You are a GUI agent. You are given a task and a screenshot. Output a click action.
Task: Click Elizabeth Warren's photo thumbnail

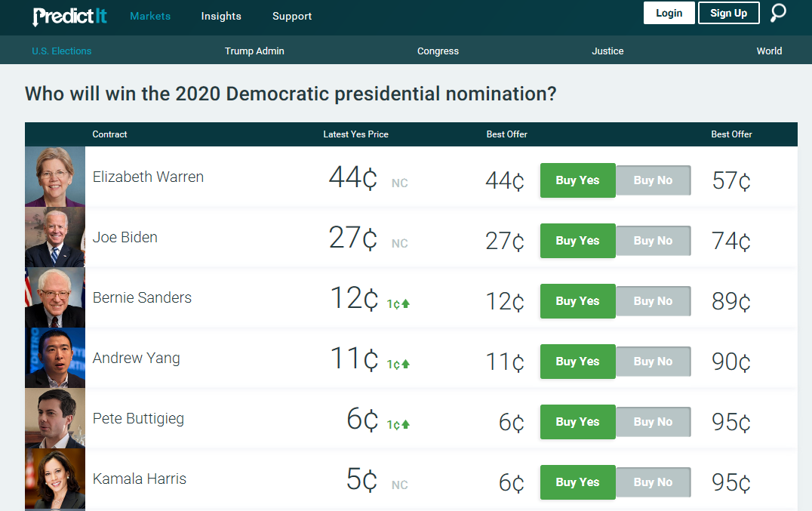pos(55,177)
